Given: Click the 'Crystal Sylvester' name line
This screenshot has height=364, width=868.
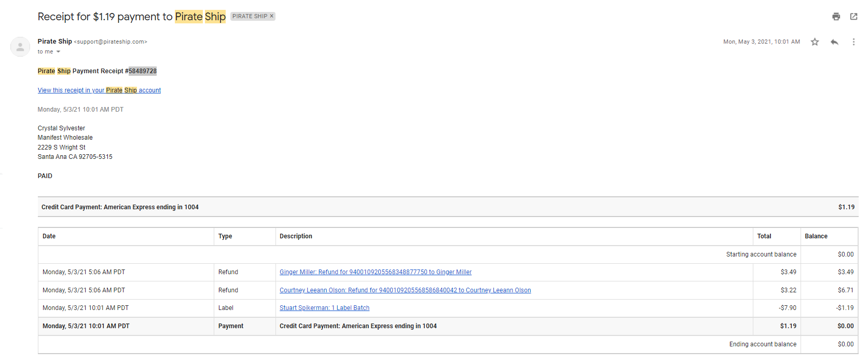Looking at the screenshot, I should pos(61,128).
